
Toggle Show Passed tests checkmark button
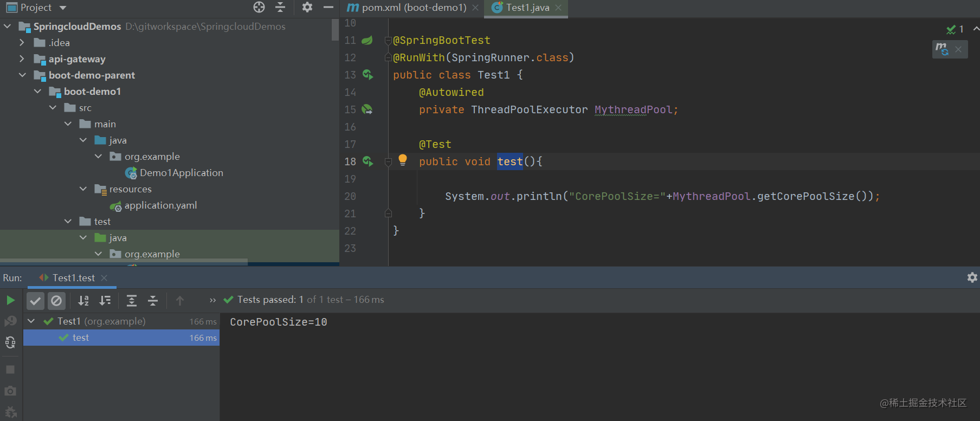tap(35, 300)
